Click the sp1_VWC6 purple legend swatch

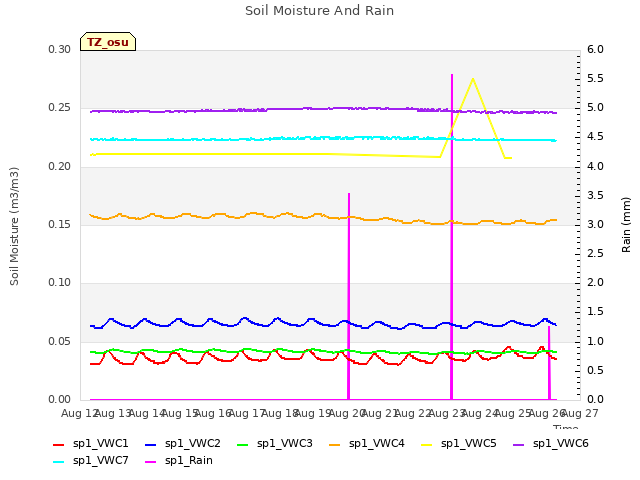(x=519, y=445)
